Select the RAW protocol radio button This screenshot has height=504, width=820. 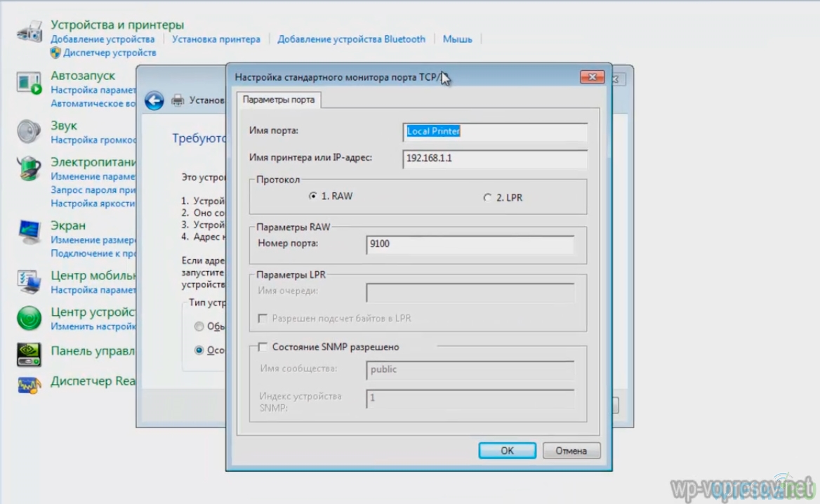313,197
